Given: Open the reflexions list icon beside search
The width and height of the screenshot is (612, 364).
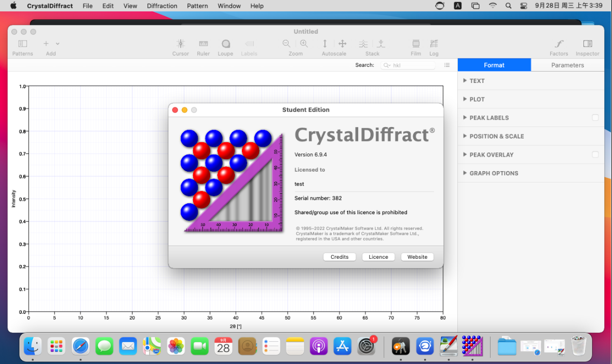Looking at the screenshot, I should pos(447,65).
